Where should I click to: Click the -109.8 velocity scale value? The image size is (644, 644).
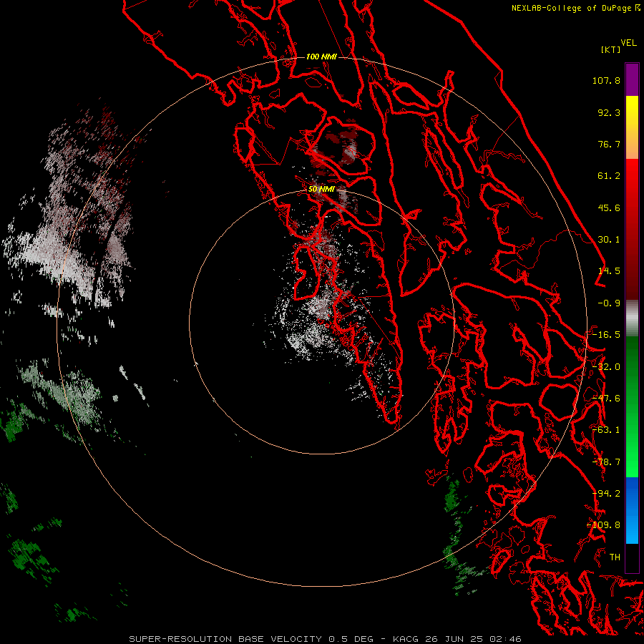(x=603, y=525)
